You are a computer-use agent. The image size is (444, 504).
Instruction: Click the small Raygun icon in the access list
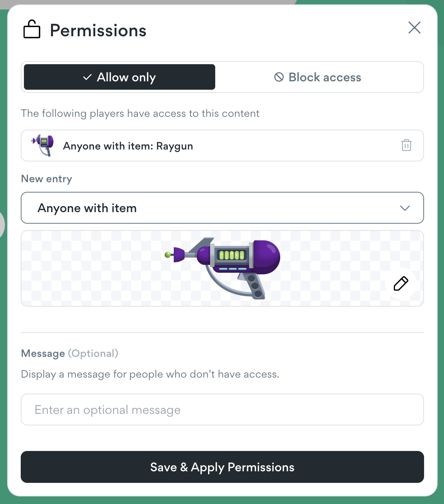pyautogui.click(x=43, y=145)
